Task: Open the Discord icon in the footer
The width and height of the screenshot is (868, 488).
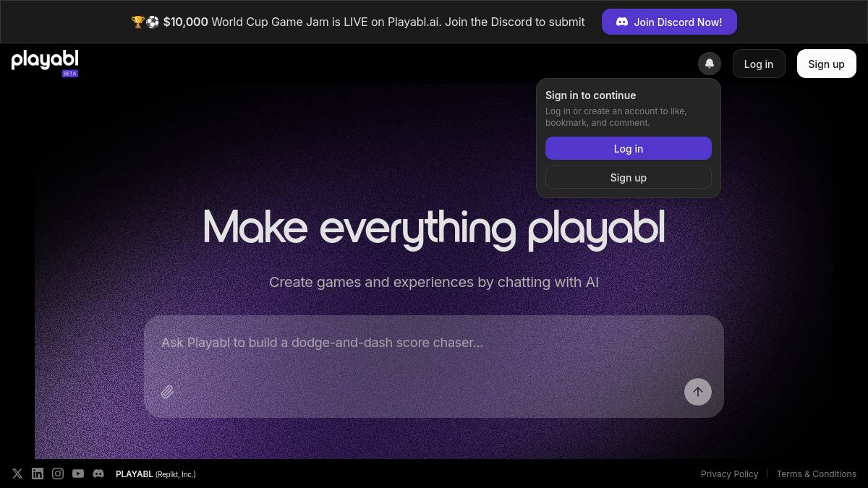Action: (x=98, y=474)
